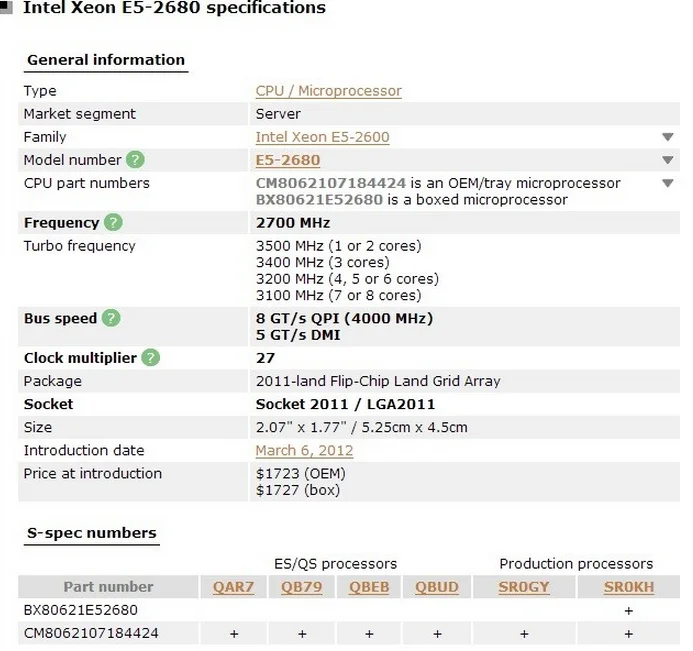Open the Intel Xeon E5-2600 family link
The width and height of the screenshot is (693, 651).
pyautogui.click(x=322, y=137)
